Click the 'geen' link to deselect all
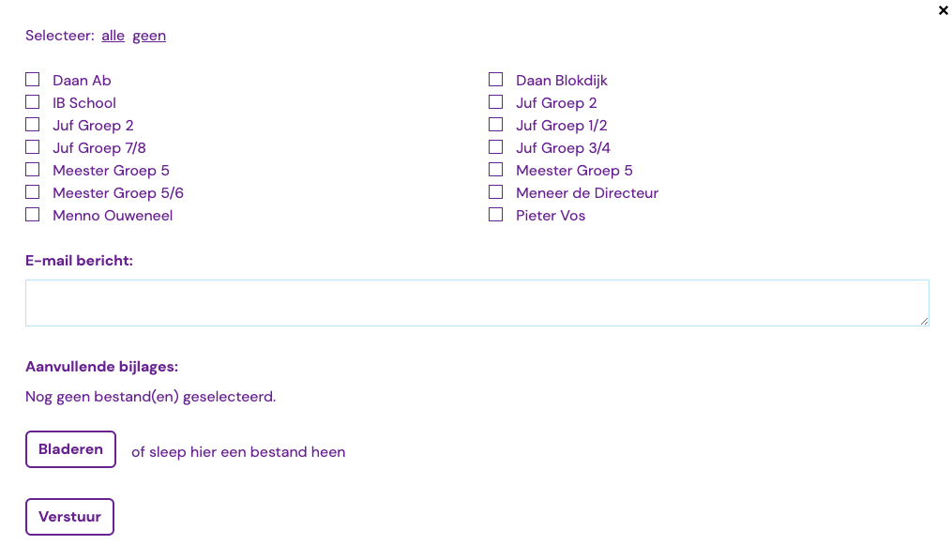The image size is (952, 560). click(149, 36)
